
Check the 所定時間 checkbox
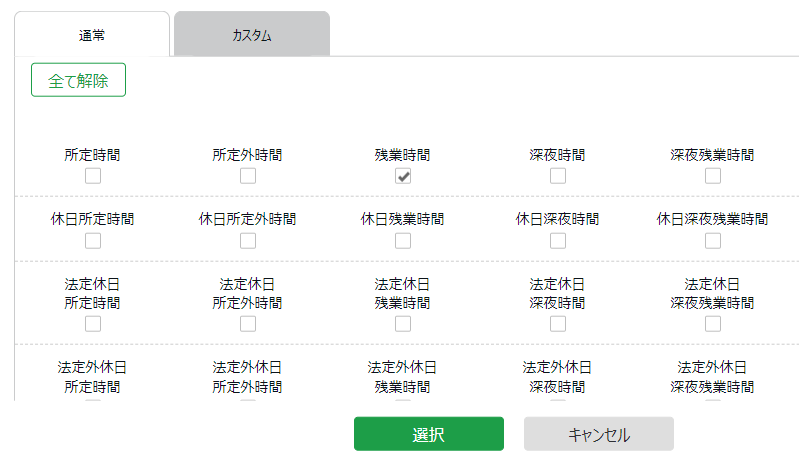pyautogui.click(x=93, y=176)
